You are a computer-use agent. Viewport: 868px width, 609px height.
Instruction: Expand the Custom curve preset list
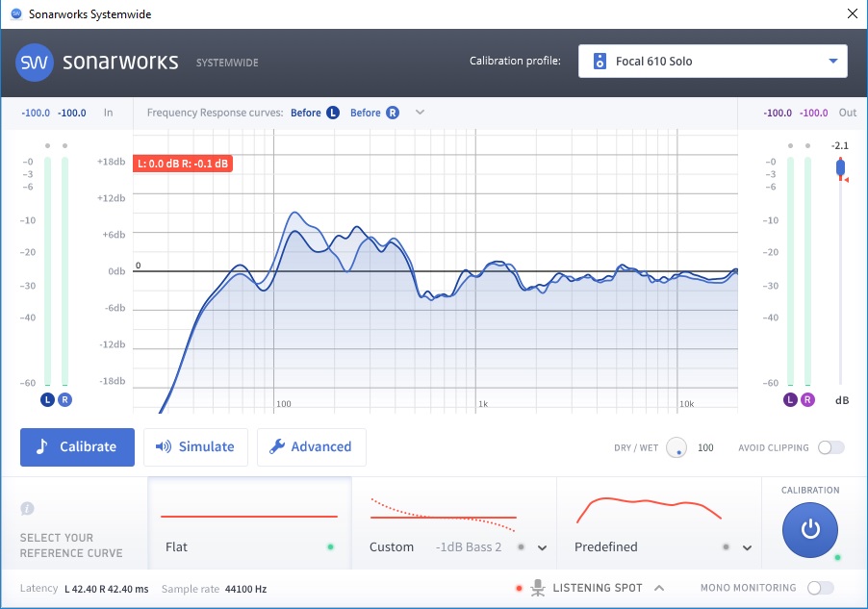[542, 547]
